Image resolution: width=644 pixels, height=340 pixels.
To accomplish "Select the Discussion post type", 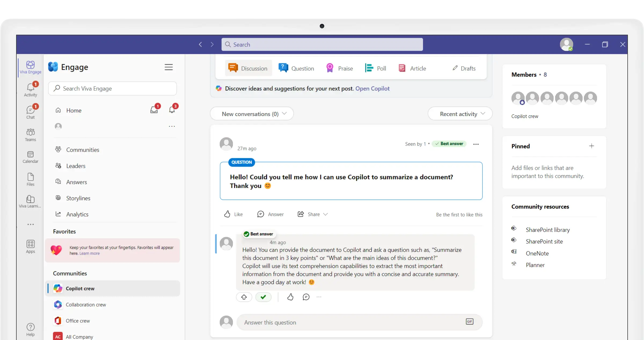I will [248, 68].
